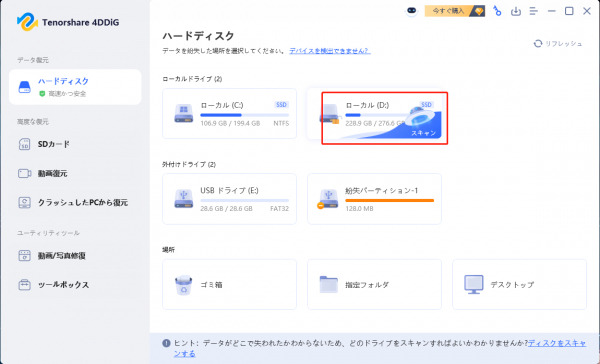Open クラッシュしたPCから復元 option

(83, 202)
